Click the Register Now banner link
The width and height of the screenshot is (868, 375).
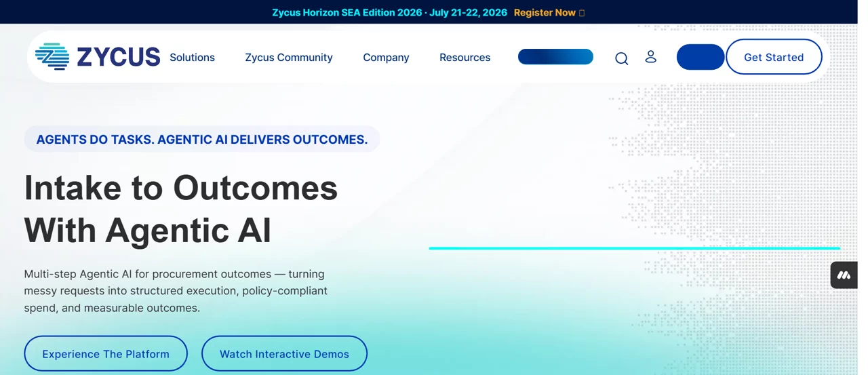pyautogui.click(x=549, y=12)
